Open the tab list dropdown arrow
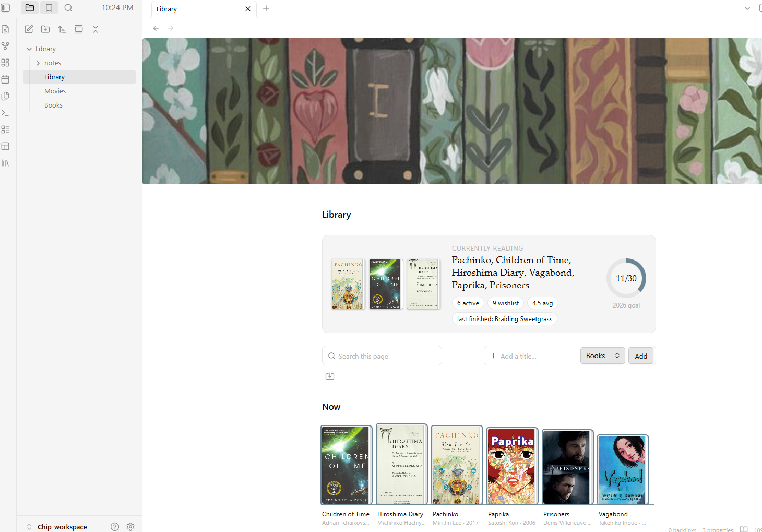Image resolution: width=762 pixels, height=532 pixels. (747, 8)
